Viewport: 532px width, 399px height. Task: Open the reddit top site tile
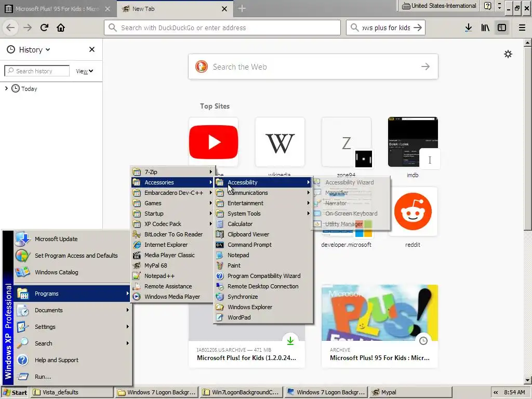tap(413, 211)
